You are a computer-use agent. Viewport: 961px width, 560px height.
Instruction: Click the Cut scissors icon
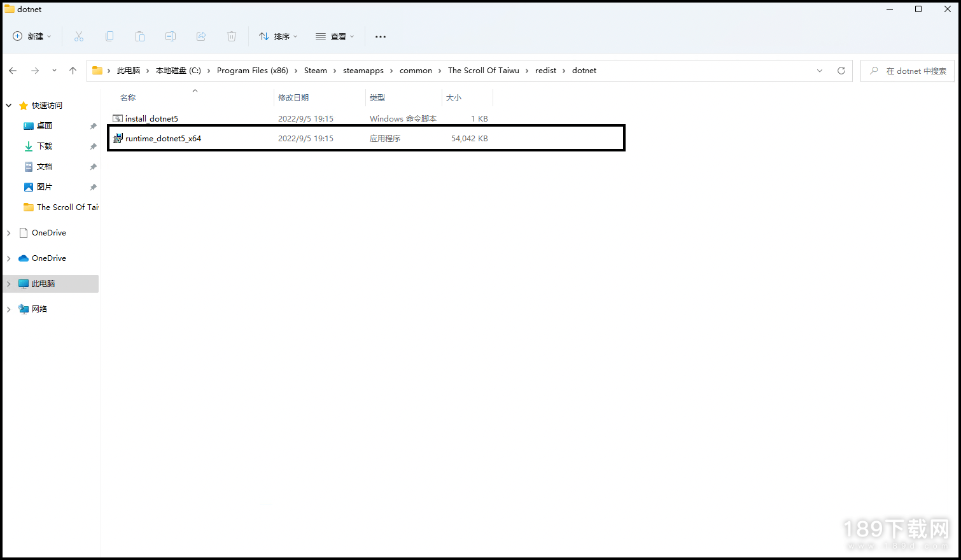pyautogui.click(x=79, y=36)
